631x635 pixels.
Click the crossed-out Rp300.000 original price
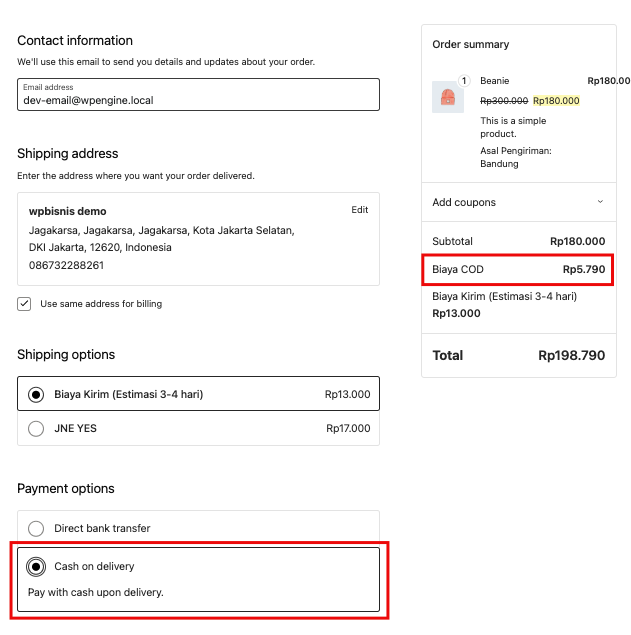coord(504,101)
